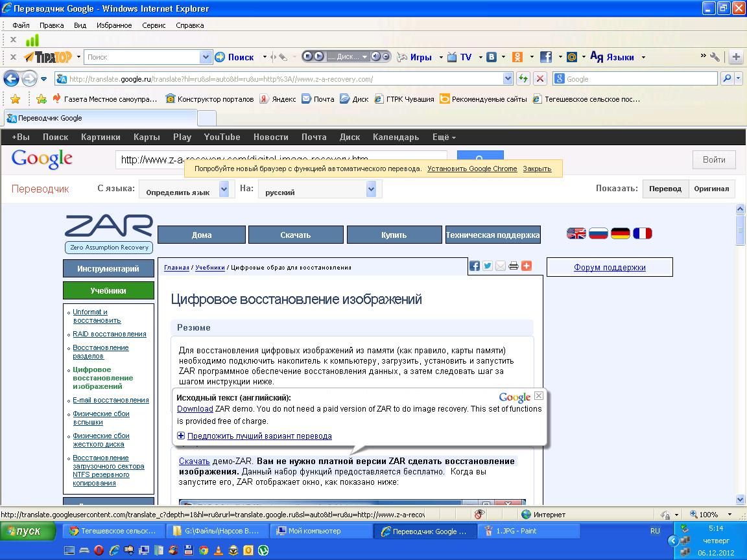Click the Mail.ru @ icon in the toolbar
The width and height of the screenshot is (747, 560).
click(x=572, y=57)
